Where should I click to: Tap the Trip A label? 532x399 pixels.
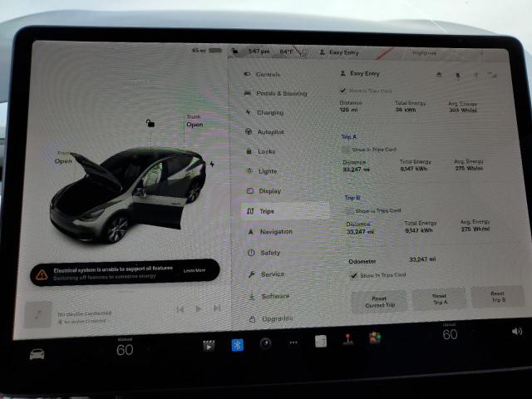click(348, 136)
